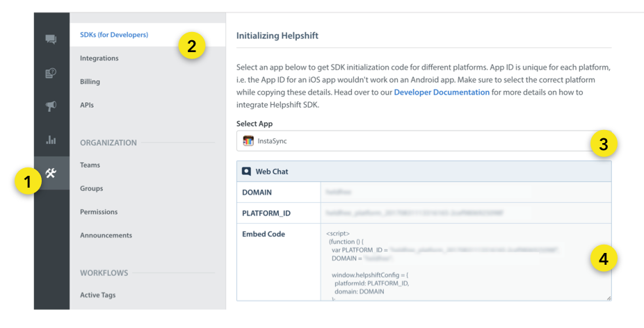Open the Analytics bar chart icon
644x328 pixels.
[x=51, y=140]
